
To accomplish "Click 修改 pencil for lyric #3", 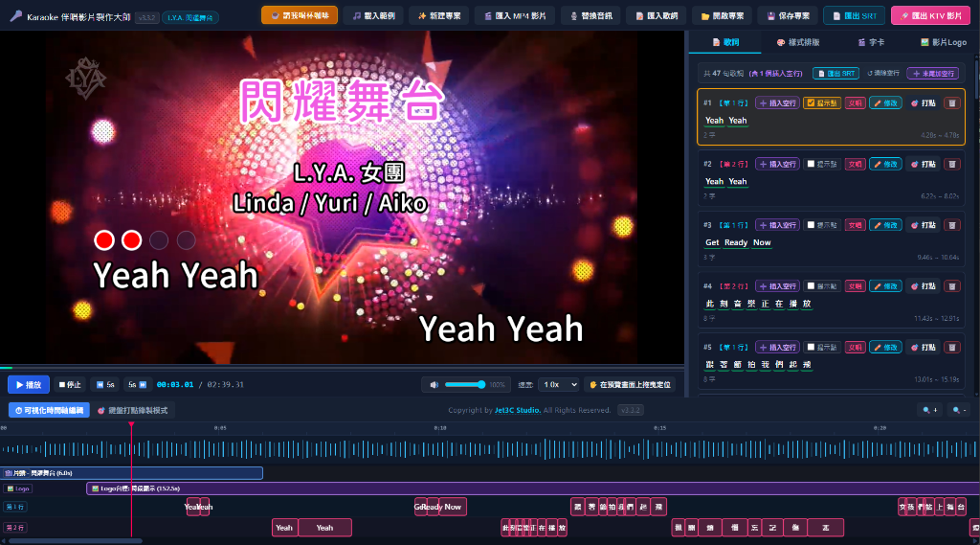I will pyautogui.click(x=885, y=225).
